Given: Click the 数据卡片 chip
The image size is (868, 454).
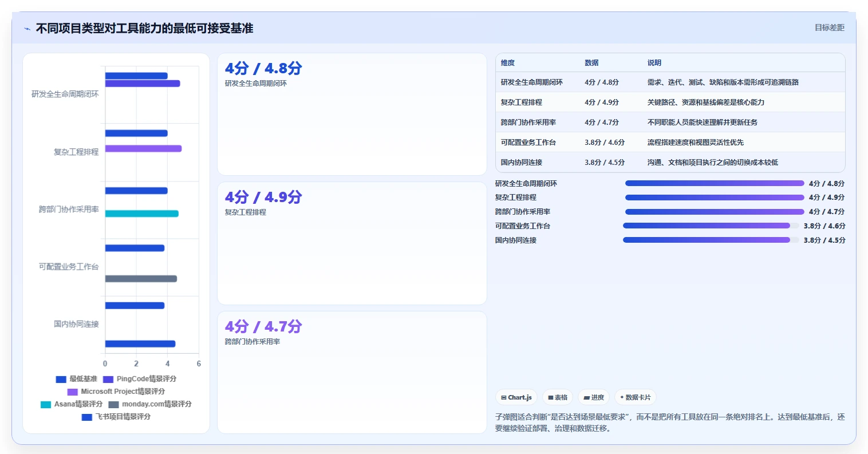Looking at the screenshot, I should [x=635, y=397].
